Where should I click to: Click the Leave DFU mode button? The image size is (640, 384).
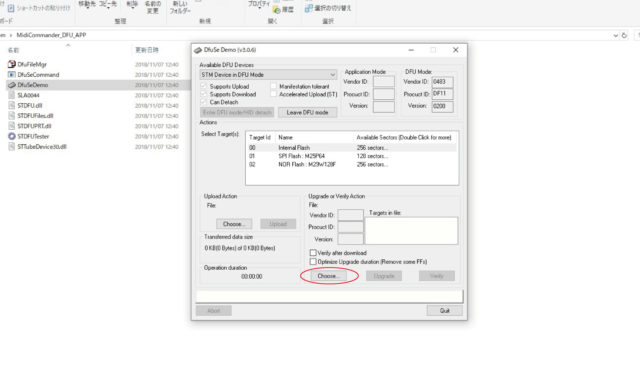point(307,112)
